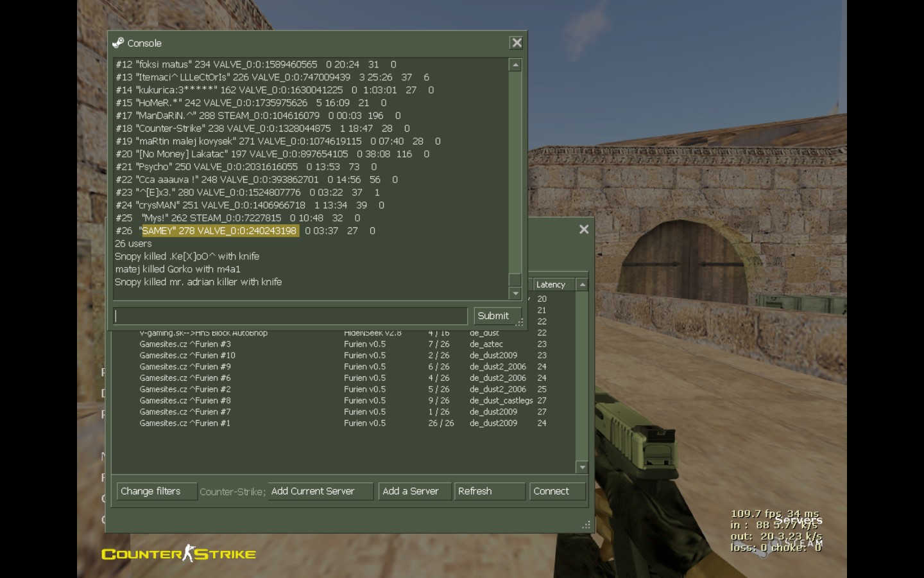Click the server list scroll up arrow
924x578 pixels.
click(582, 285)
